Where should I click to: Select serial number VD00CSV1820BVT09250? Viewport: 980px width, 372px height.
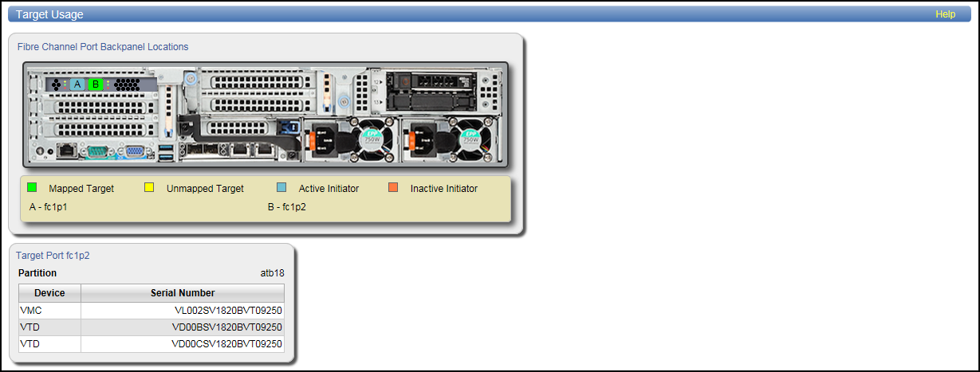[227, 344]
